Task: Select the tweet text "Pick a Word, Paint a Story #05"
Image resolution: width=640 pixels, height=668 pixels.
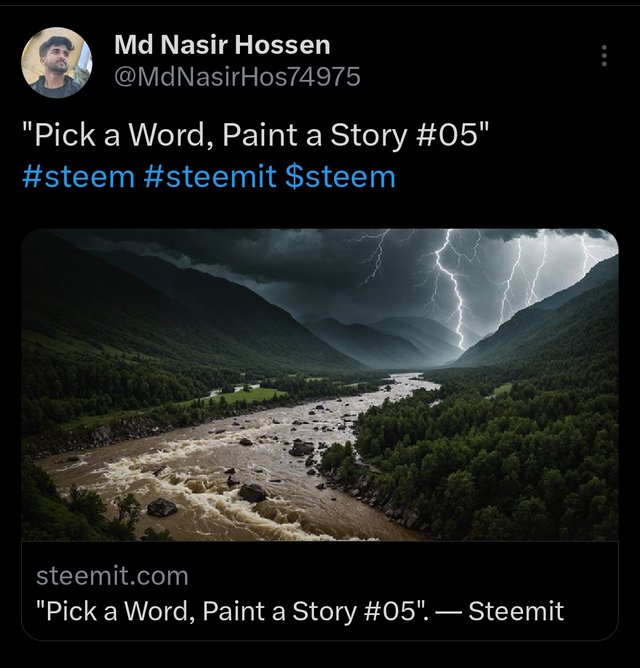Action: point(256,135)
